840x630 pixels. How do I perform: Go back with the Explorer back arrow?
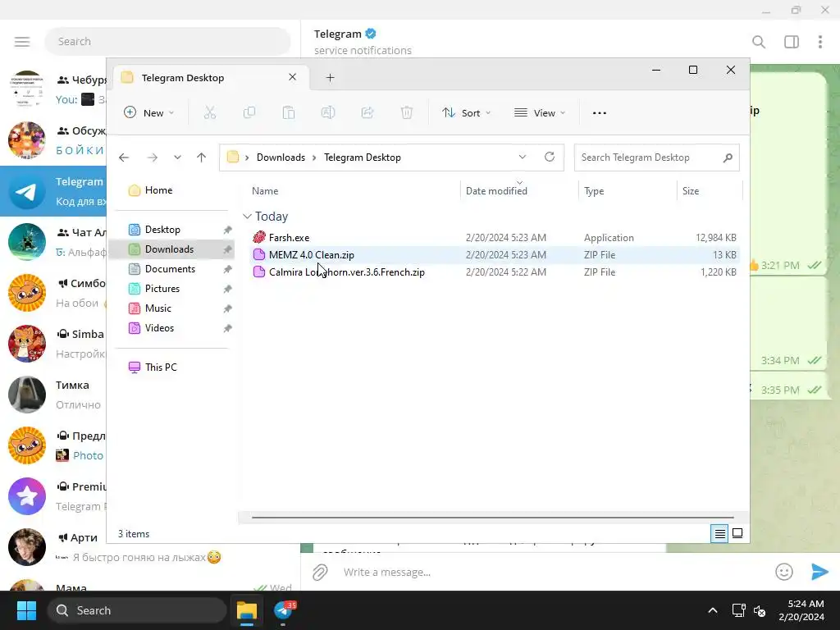[x=124, y=157]
